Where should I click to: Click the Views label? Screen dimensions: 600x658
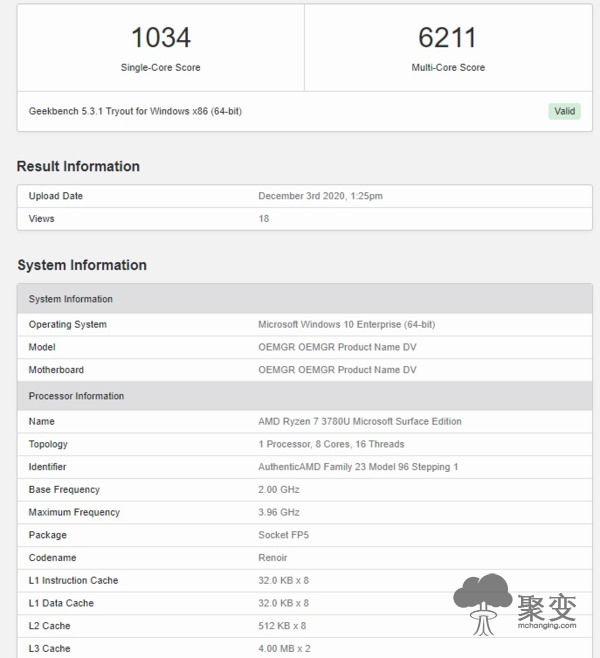42,219
